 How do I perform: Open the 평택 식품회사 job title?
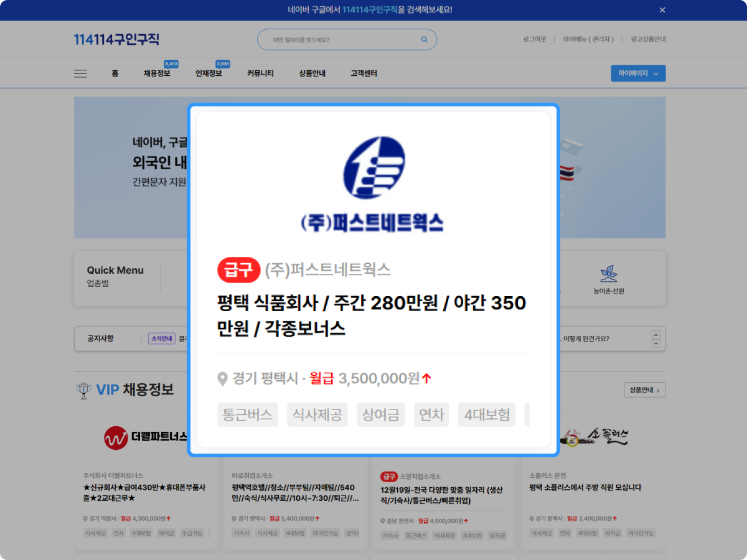click(372, 315)
